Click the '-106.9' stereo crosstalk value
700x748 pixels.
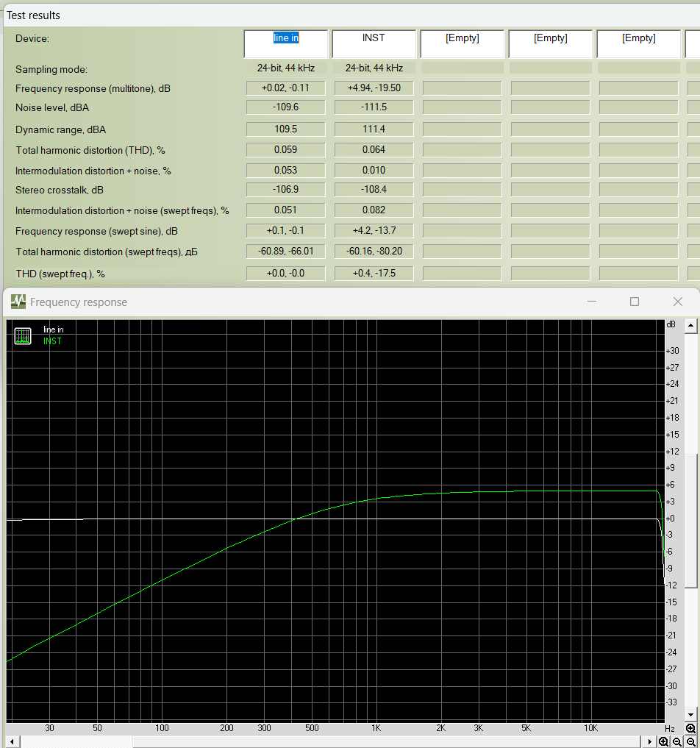(x=285, y=189)
